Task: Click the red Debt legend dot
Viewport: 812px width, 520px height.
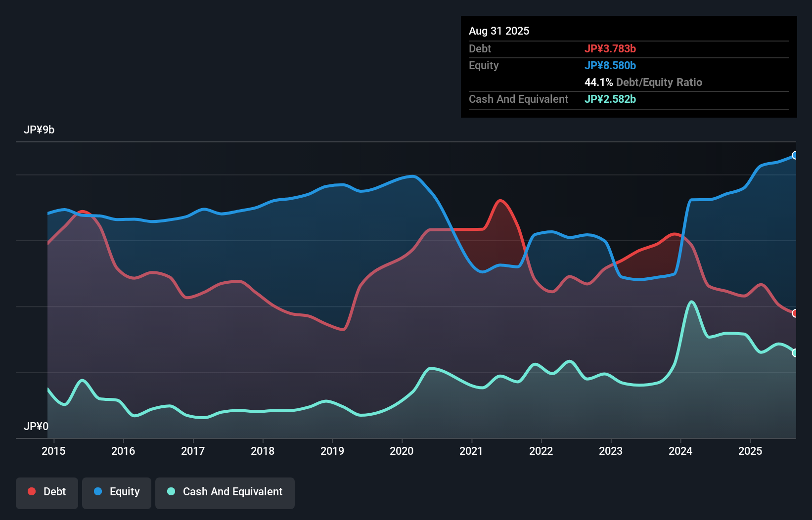Action: pos(31,491)
